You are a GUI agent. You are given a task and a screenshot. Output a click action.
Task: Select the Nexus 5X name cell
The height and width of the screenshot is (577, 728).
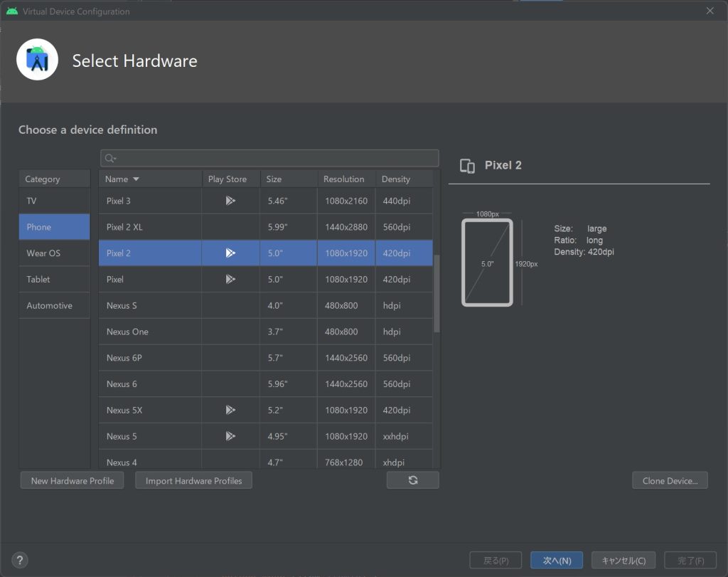point(150,410)
